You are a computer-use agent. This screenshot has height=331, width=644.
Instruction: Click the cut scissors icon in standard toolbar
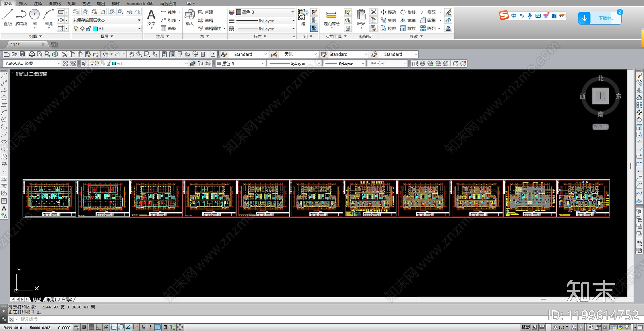(65, 54)
